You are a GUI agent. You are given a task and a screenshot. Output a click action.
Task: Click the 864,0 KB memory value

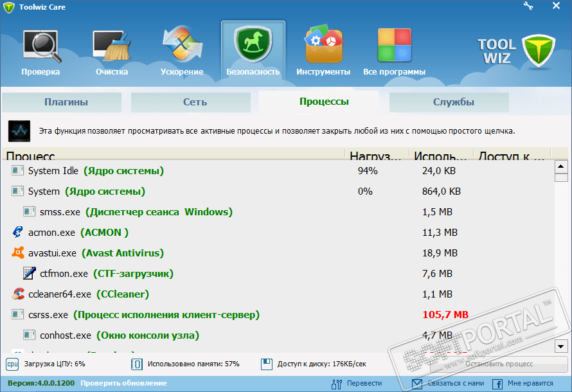point(442,192)
